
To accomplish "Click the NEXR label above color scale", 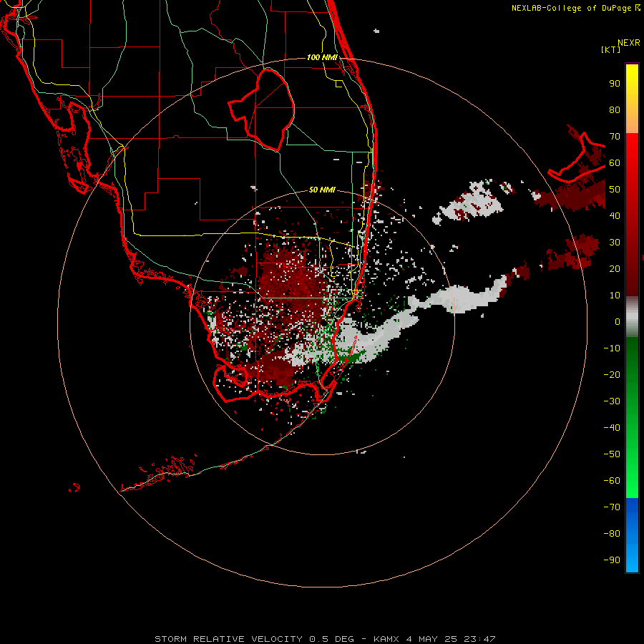I will (x=629, y=43).
